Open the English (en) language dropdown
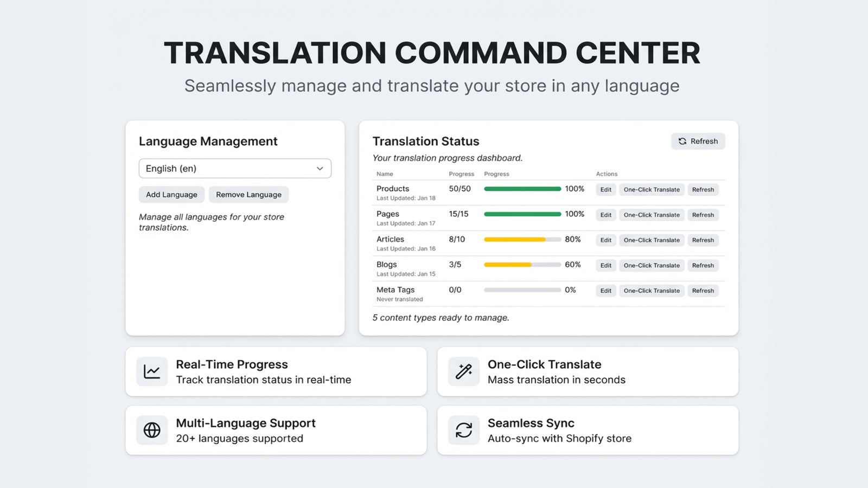868x488 pixels. click(235, 168)
